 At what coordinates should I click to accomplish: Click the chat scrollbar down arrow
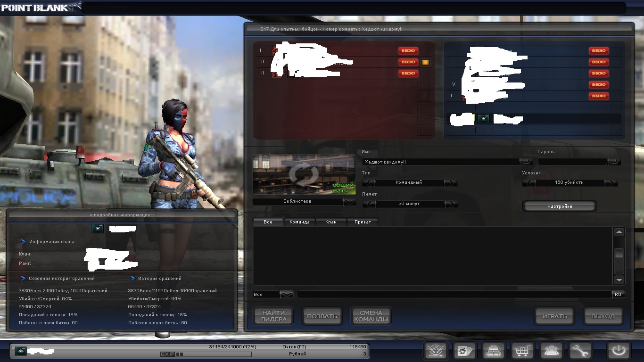point(619,280)
